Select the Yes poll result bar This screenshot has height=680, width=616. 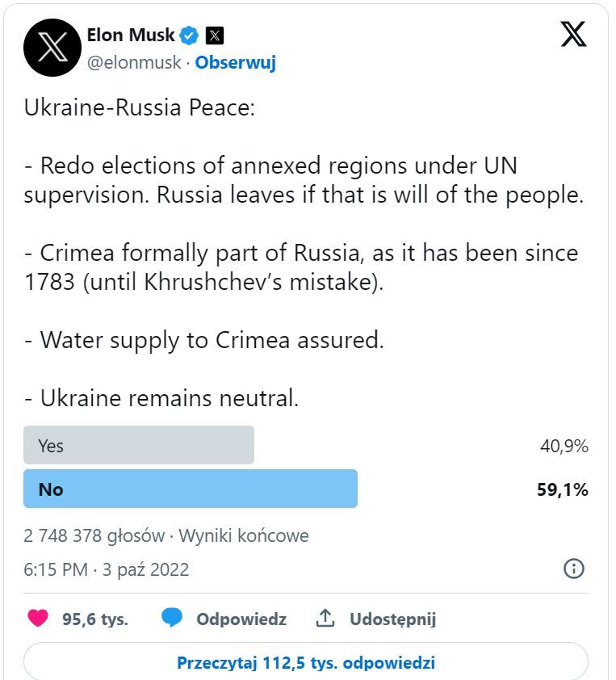coord(139,446)
